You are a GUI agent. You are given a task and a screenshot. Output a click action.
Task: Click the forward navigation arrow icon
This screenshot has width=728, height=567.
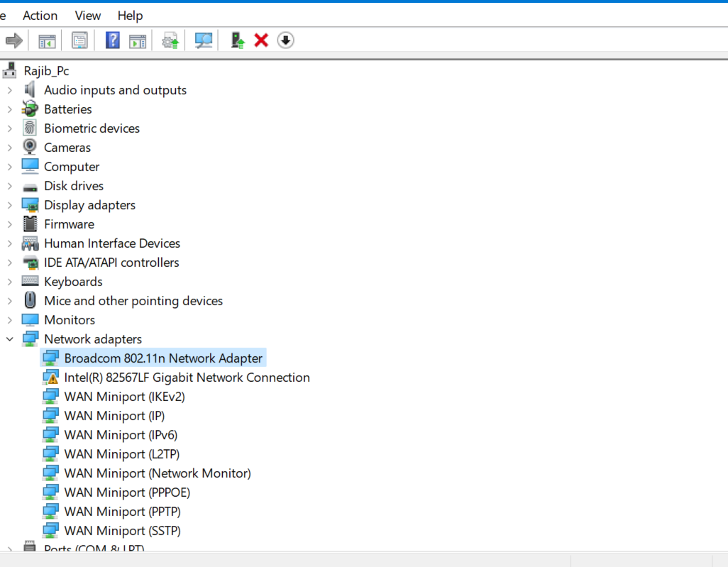(x=14, y=40)
